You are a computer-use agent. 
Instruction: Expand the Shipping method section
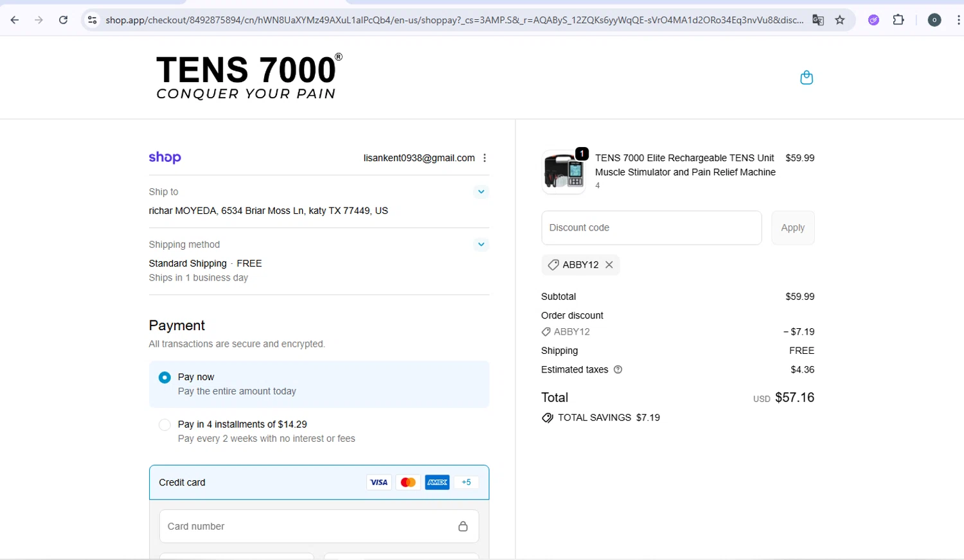(x=481, y=245)
